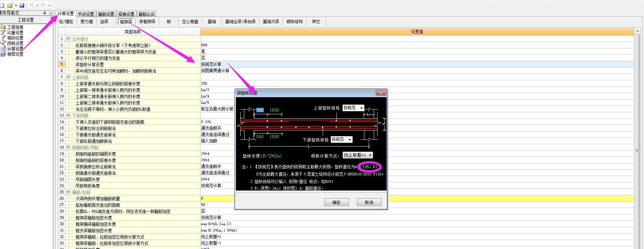Click the Undo toolbar icon

click(x=32, y=5)
